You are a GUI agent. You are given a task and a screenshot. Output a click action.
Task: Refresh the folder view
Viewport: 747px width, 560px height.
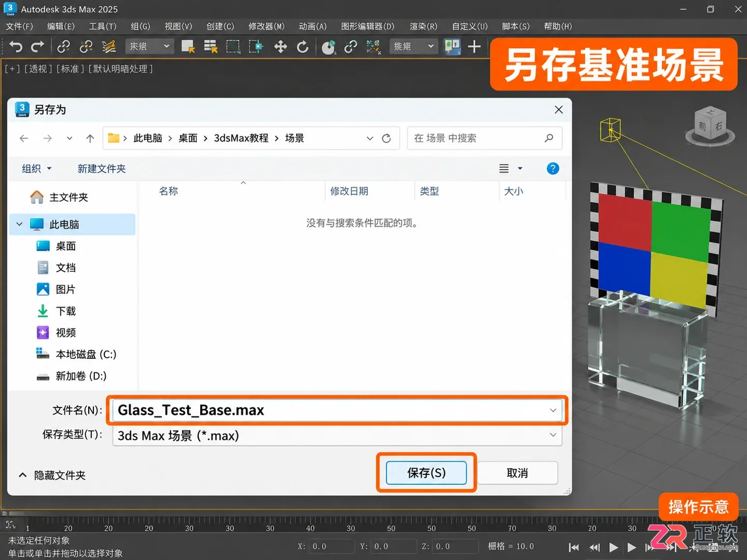[386, 138]
